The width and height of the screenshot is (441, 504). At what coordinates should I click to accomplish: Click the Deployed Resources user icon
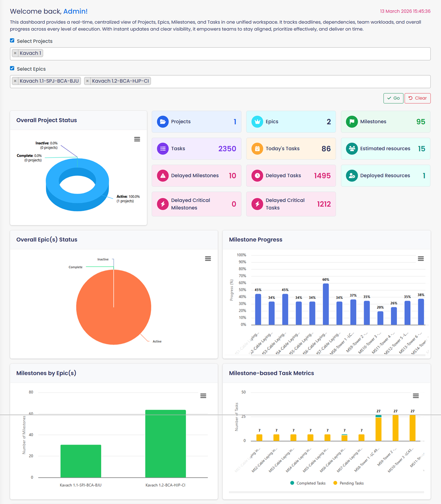tap(352, 176)
